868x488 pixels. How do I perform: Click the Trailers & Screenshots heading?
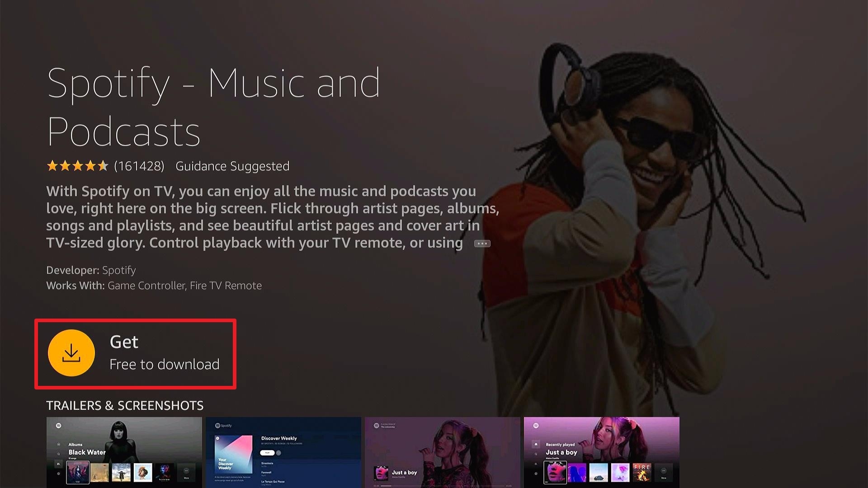click(125, 405)
